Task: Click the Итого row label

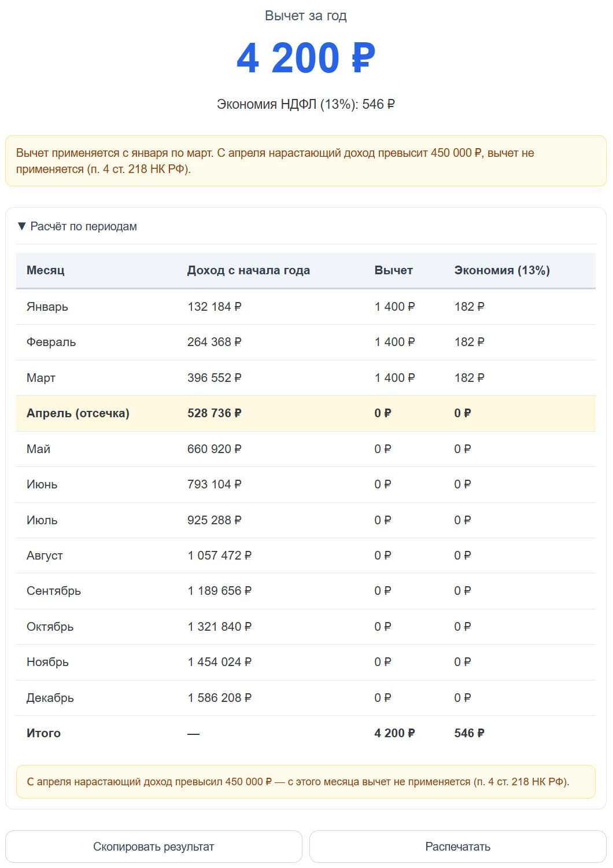Action: 44,733
